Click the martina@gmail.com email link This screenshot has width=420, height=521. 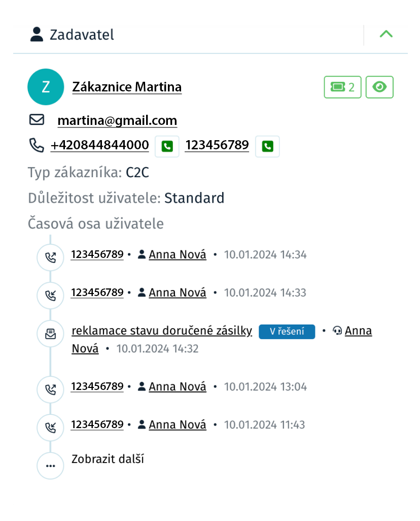click(117, 120)
